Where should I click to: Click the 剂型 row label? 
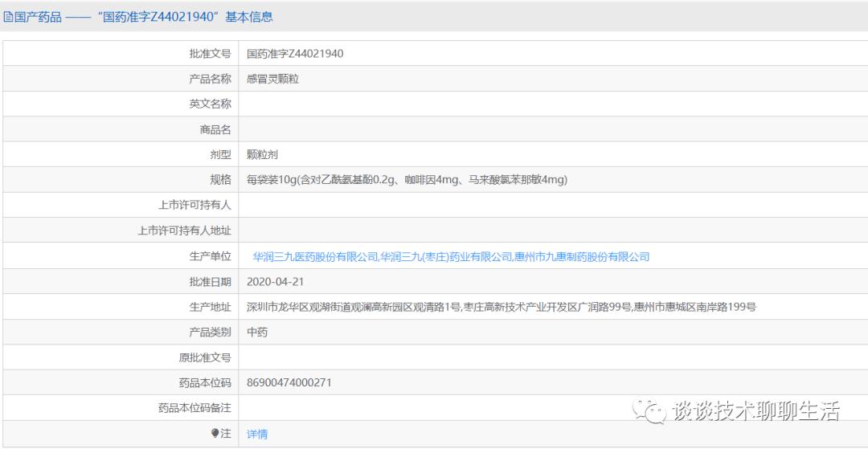[220, 155]
